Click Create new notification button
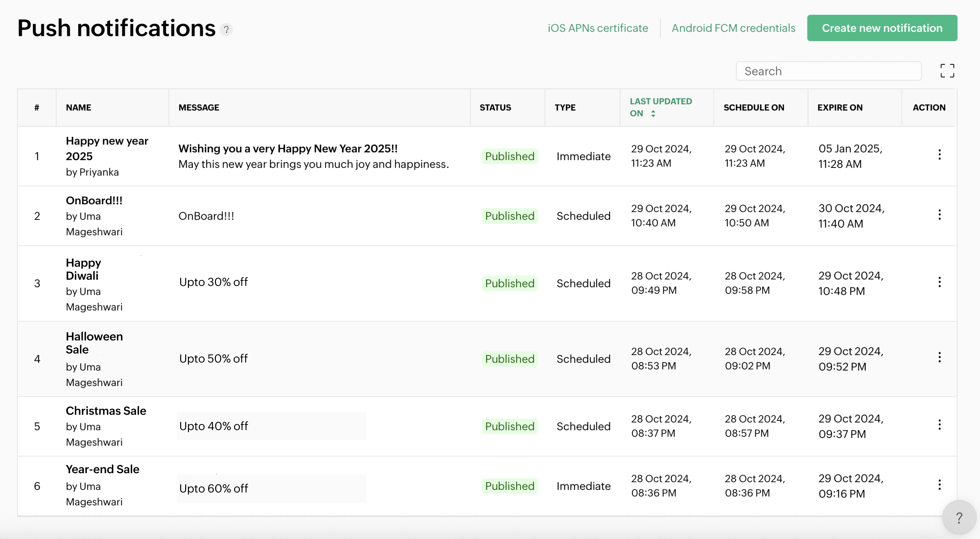The width and height of the screenshot is (980, 539). point(882,28)
